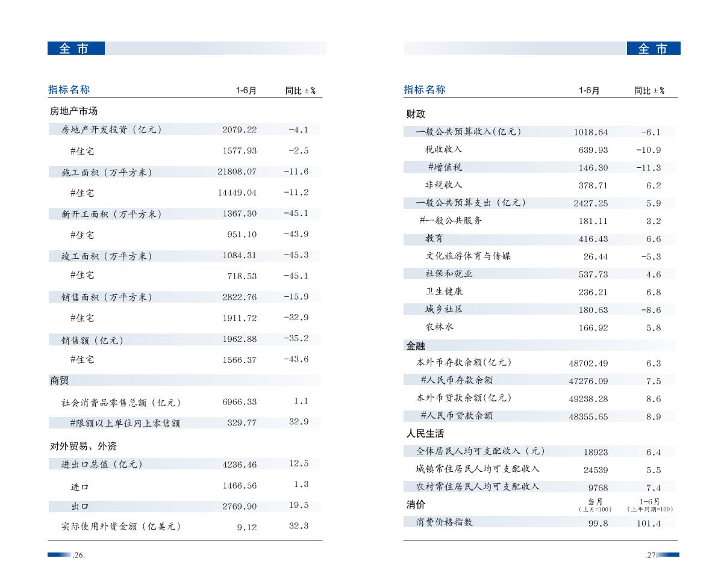Screen dimensions: 727x588
Task: Select the 房地产市场 section heading
Action: point(73,111)
